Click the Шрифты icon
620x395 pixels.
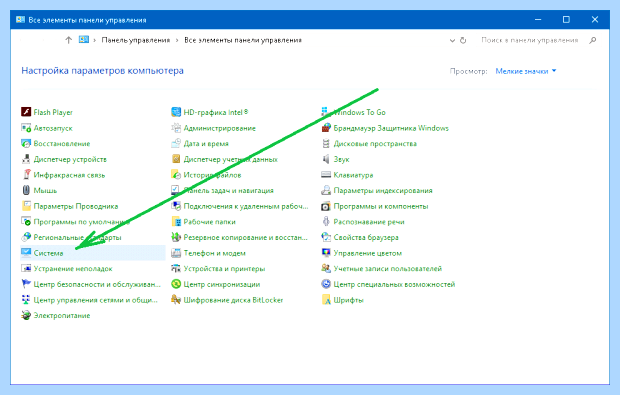pyautogui.click(x=326, y=300)
